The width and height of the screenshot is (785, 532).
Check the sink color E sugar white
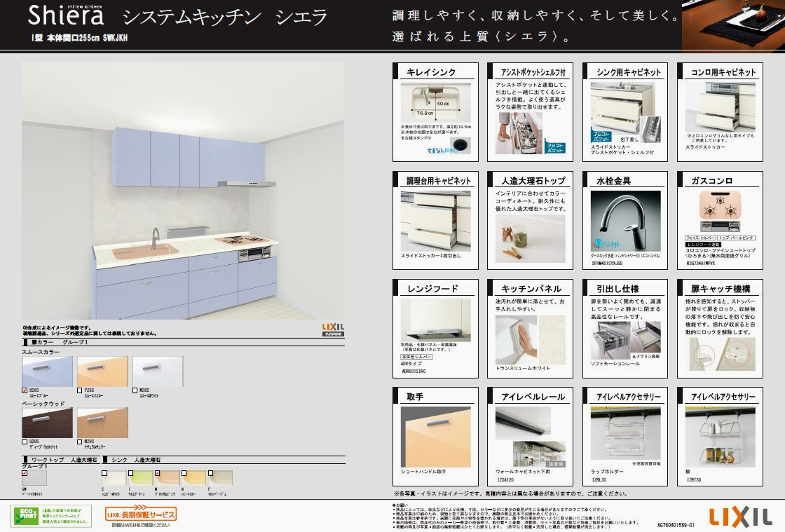(x=104, y=473)
